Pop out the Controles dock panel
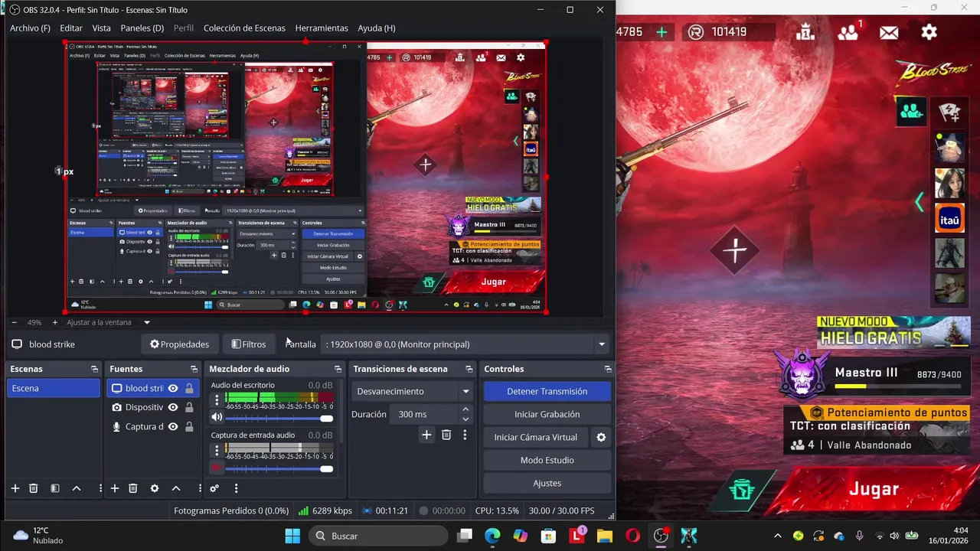Image resolution: width=980 pixels, height=551 pixels. (607, 369)
